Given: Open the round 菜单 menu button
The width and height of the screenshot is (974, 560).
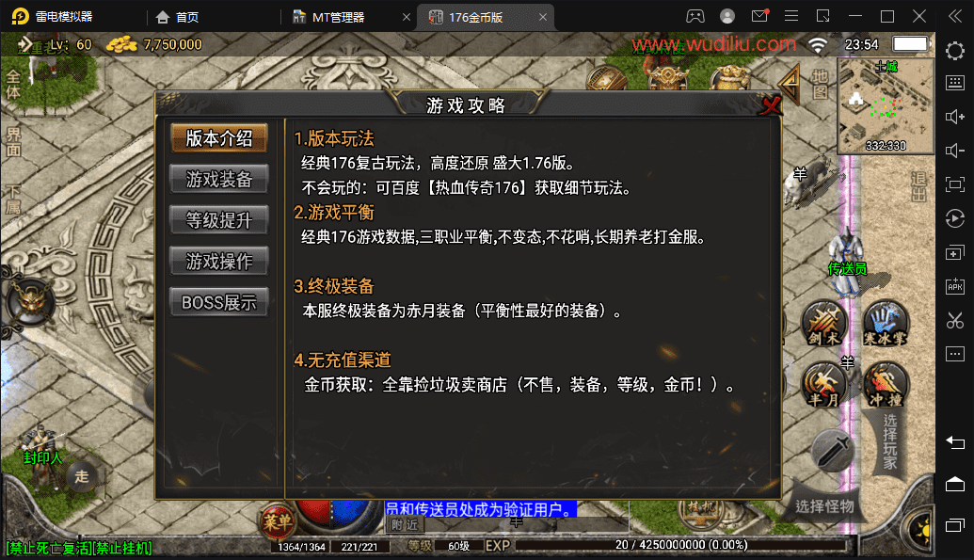Looking at the screenshot, I should 277,520.
